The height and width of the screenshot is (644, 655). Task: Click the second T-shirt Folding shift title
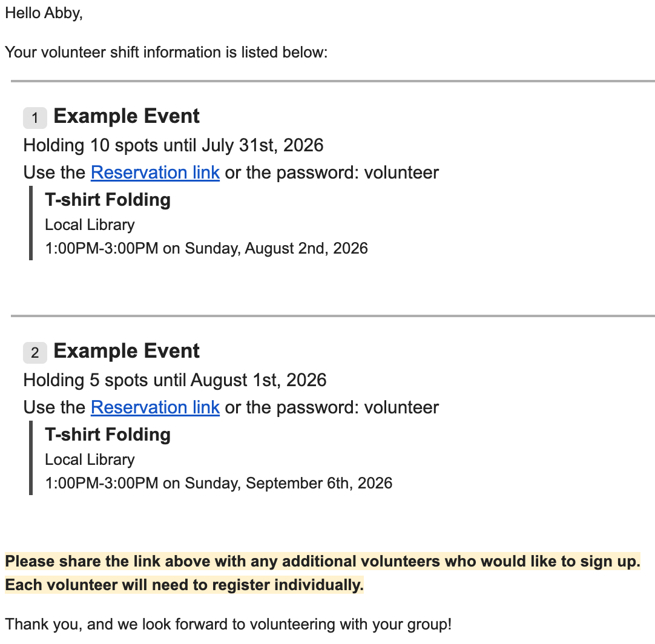tap(108, 435)
